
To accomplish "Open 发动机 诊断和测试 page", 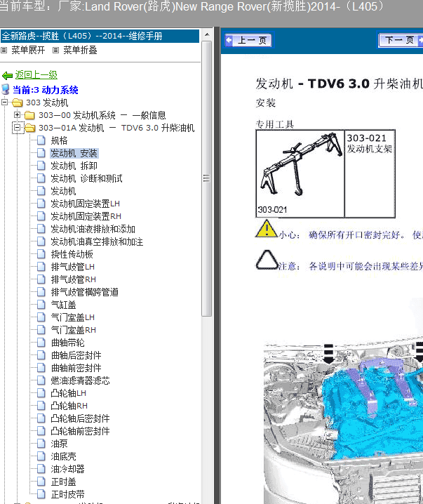I will [86, 178].
